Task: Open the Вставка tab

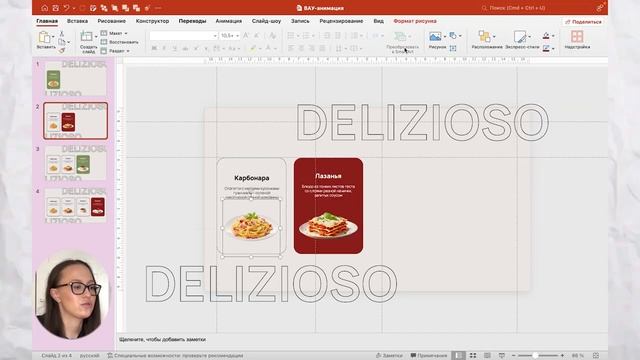Action: point(78,21)
